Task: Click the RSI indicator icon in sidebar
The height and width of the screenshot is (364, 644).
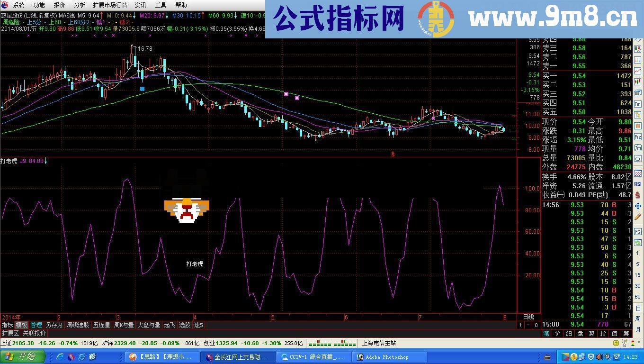Action: click(638, 184)
